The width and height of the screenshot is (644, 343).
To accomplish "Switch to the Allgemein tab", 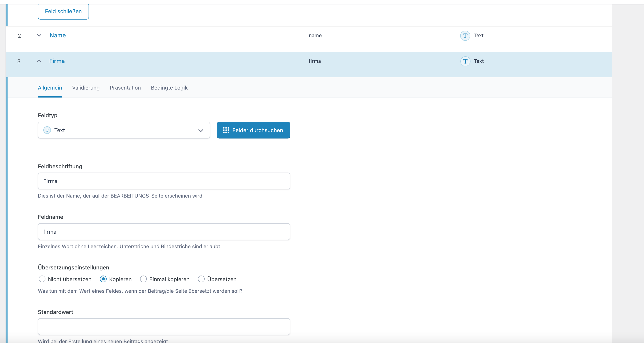I will click(x=50, y=88).
